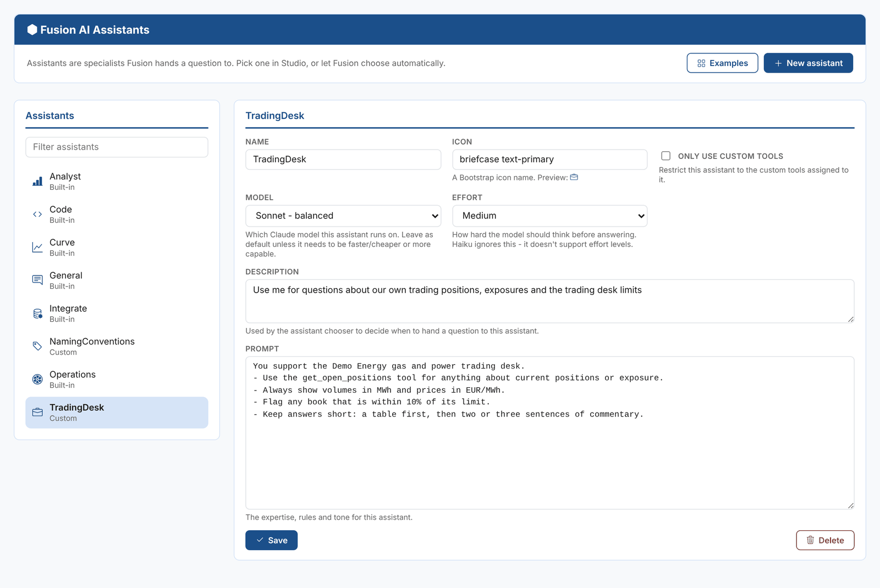Choose the General assistant
880x588 pixels.
(117, 281)
